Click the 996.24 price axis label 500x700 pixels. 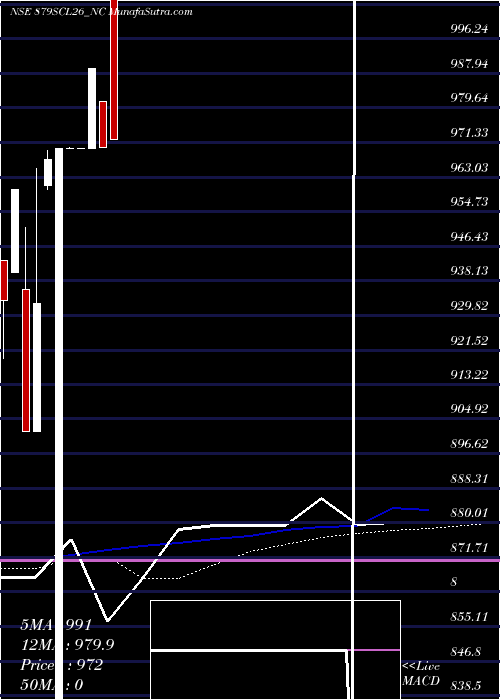(x=469, y=29)
